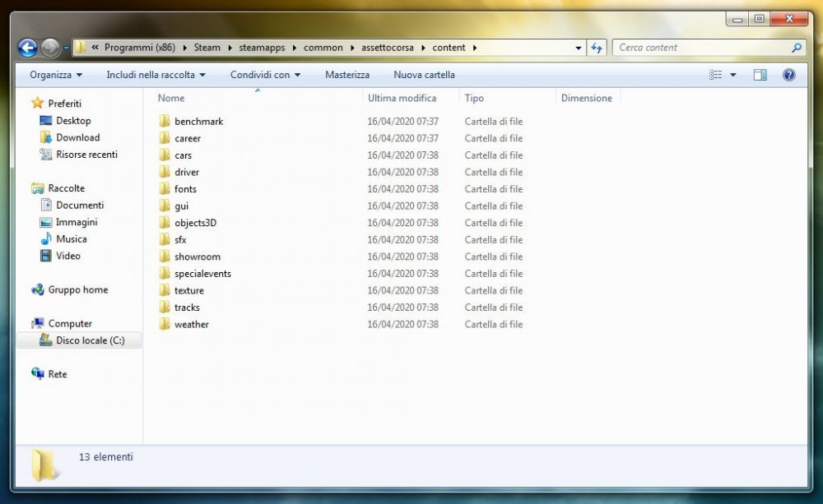The width and height of the screenshot is (823, 504).
Task: Select the specialevents folder icon
Action: (165, 273)
